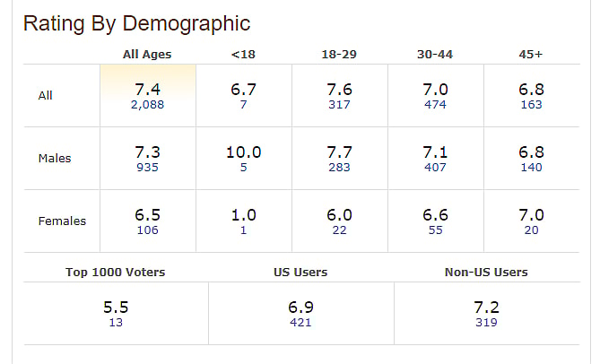Click the highlighted 7.4 All Ages rating cell
The image size is (600, 364).
[147, 88]
